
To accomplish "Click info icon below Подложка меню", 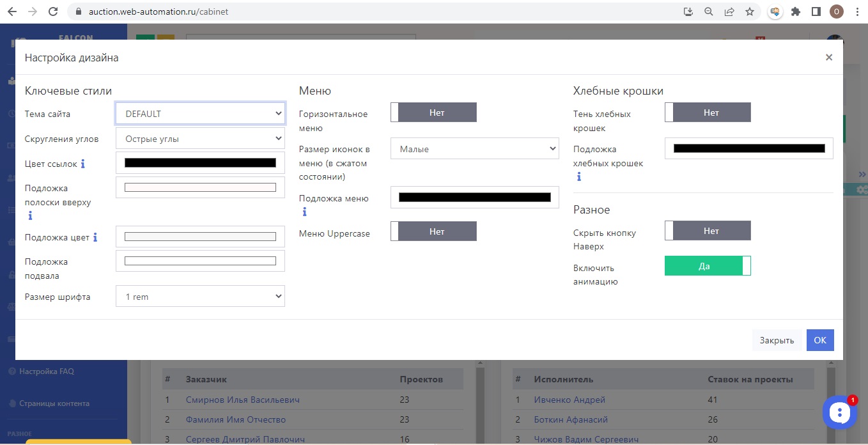I will point(304,212).
